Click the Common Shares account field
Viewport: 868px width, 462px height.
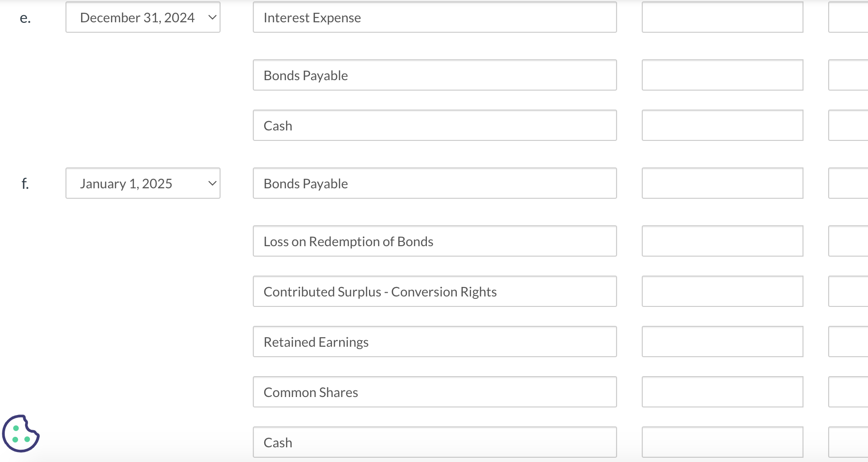point(434,392)
